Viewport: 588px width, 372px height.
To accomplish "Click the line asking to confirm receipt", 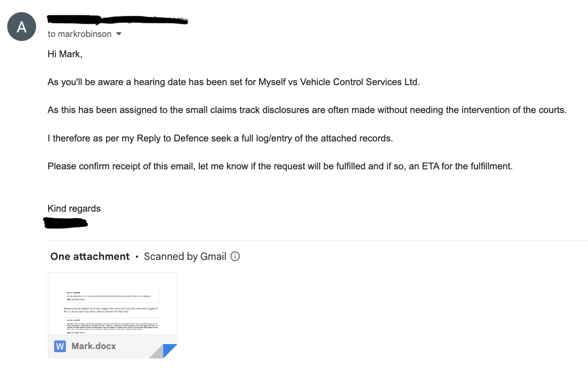I will coord(280,166).
